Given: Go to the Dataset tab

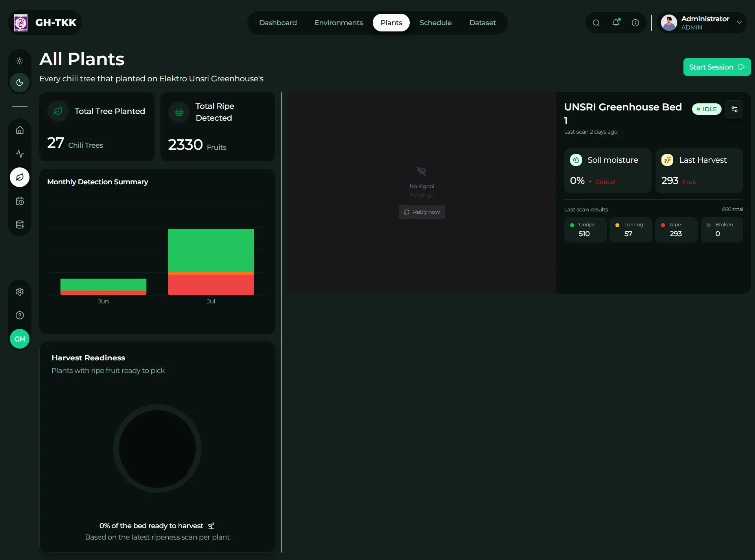Looking at the screenshot, I should (482, 22).
